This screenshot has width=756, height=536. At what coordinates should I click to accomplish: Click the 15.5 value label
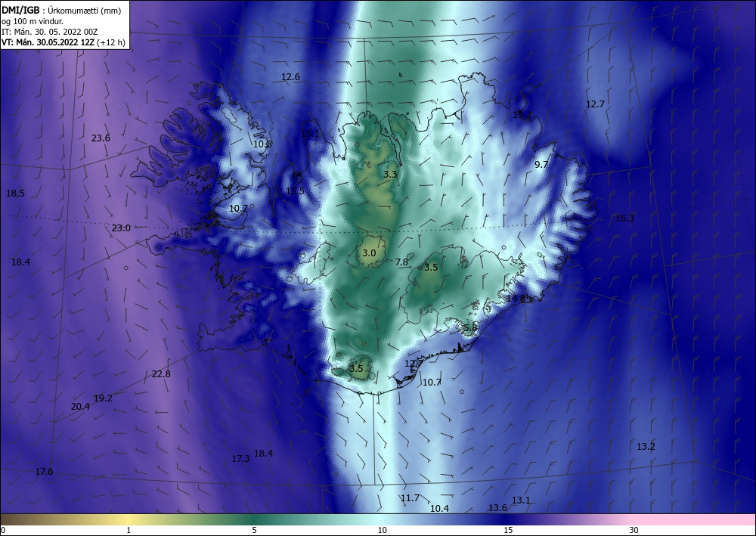(x=295, y=191)
